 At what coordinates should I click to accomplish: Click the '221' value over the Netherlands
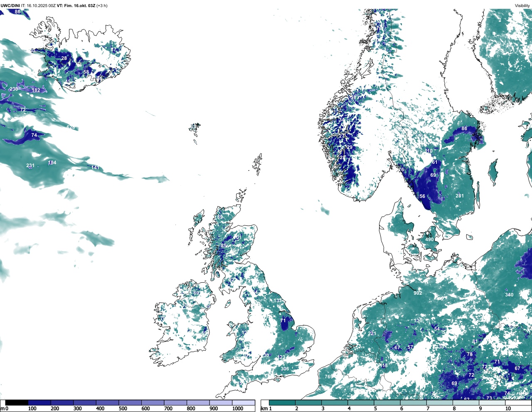tap(372, 333)
